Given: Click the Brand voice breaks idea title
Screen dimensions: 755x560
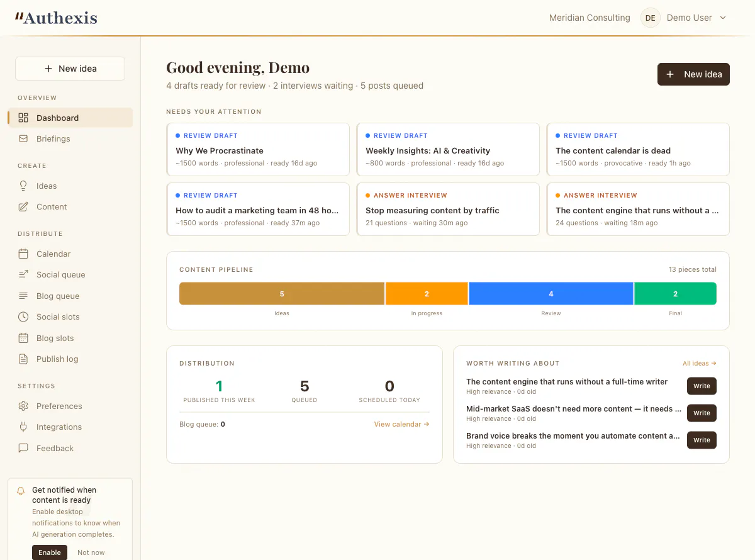Looking at the screenshot, I should [573, 436].
